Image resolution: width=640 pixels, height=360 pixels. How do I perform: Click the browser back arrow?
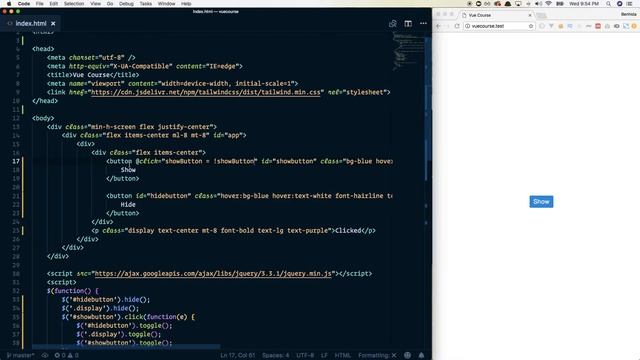[438, 26]
